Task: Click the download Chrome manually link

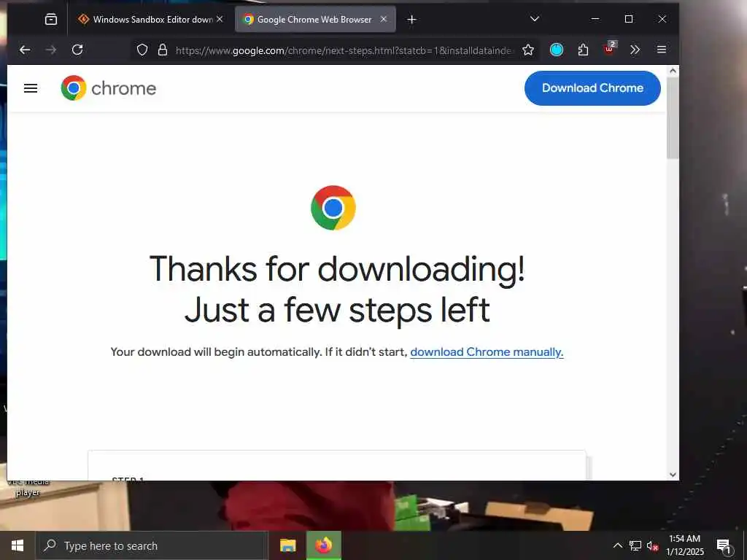Action: click(x=487, y=352)
